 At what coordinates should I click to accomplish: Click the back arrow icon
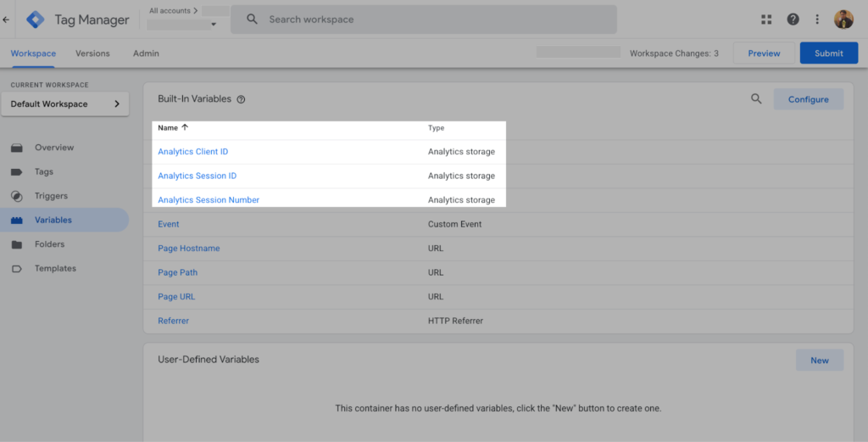pyautogui.click(x=7, y=20)
